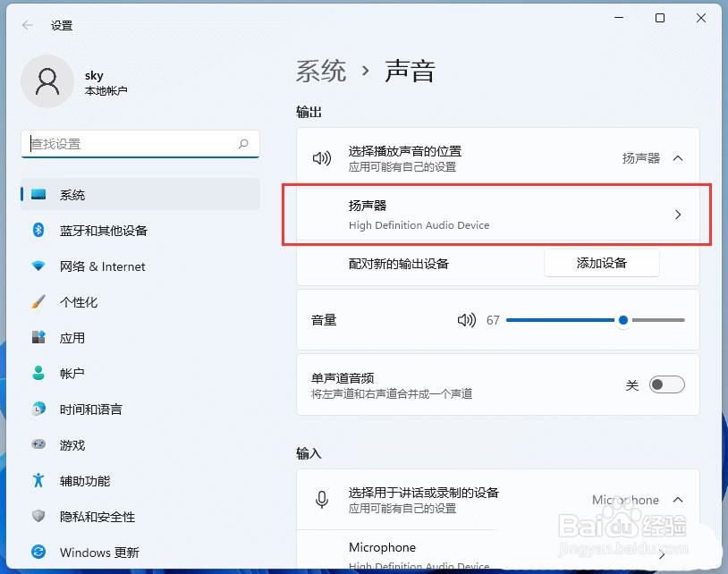This screenshot has height=574, width=728.
Task: Click the 系统 breadcrumb link
Action: click(321, 72)
